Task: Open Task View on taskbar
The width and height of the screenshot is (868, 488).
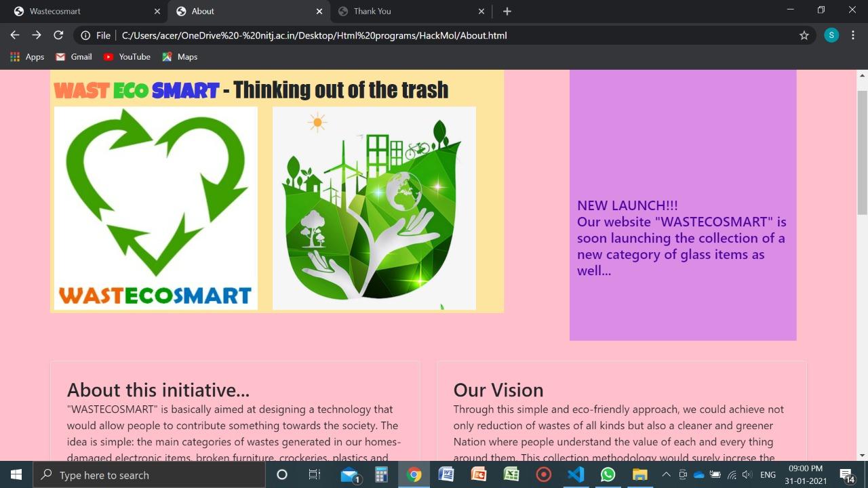Action: [x=315, y=474]
